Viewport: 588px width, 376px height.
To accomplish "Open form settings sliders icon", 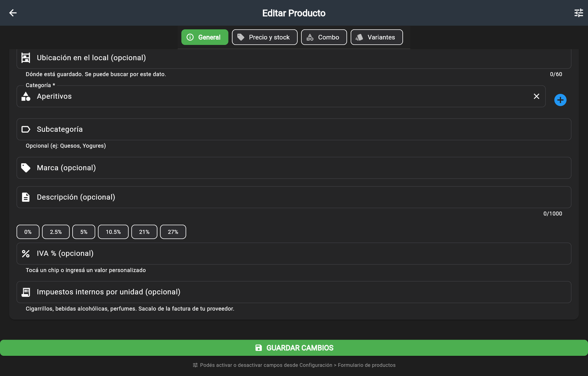I will 579,13.
